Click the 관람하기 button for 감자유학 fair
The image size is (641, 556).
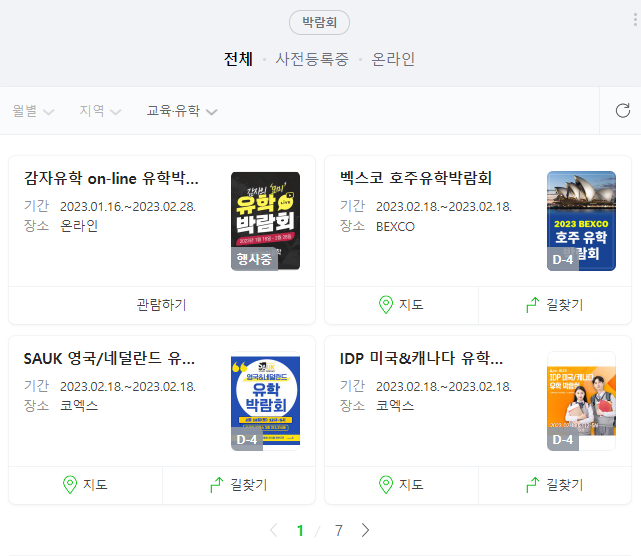(162, 305)
